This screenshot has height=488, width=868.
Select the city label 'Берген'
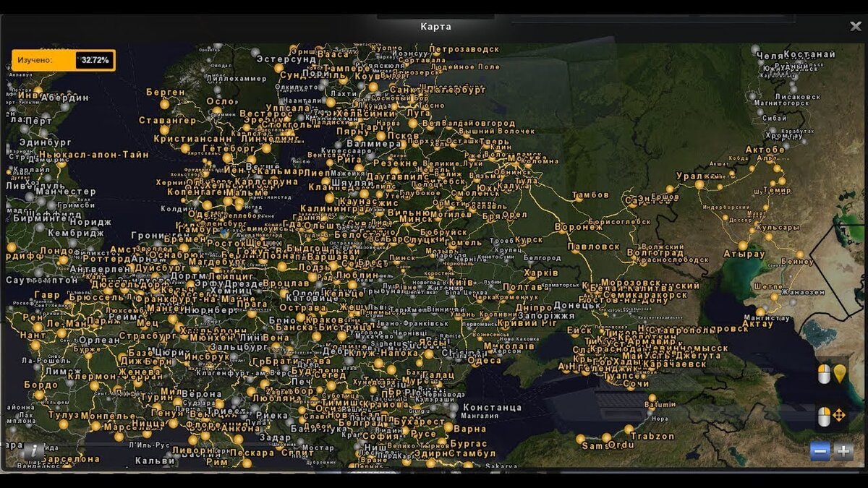166,92
